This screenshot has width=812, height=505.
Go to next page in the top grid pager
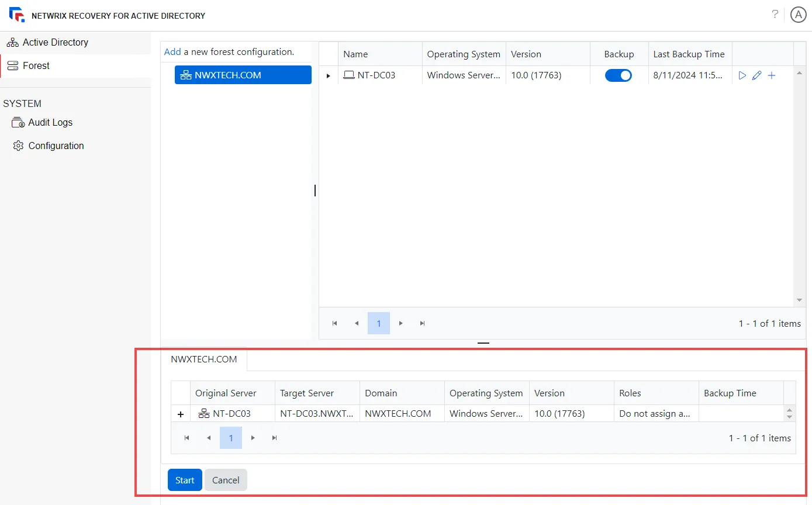pyautogui.click(x=400, y=323)
